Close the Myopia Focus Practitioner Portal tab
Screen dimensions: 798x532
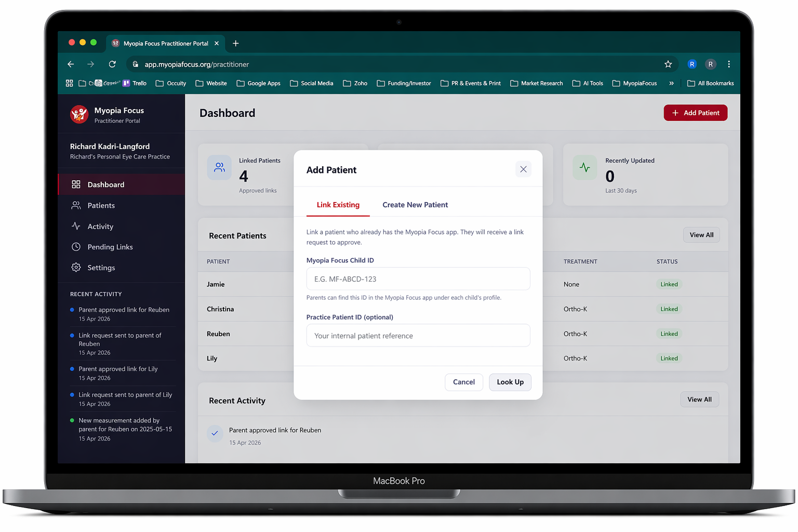(217, 44)
